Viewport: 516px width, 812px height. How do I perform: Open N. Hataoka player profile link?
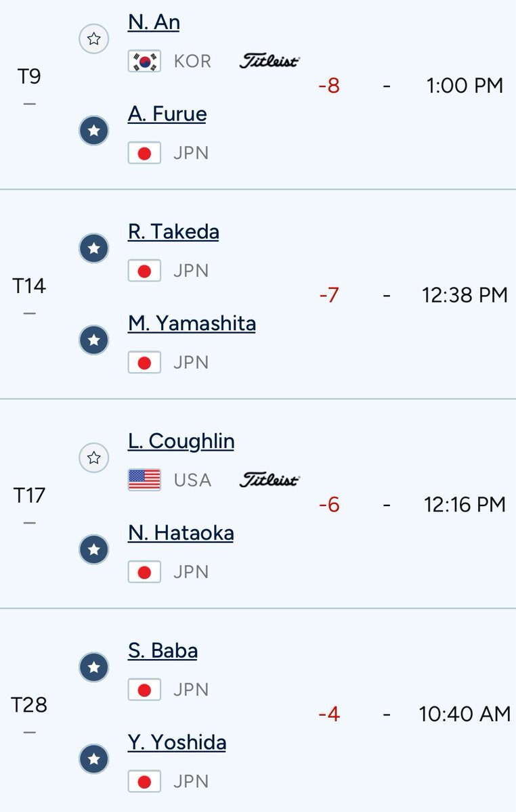point(181,533)
